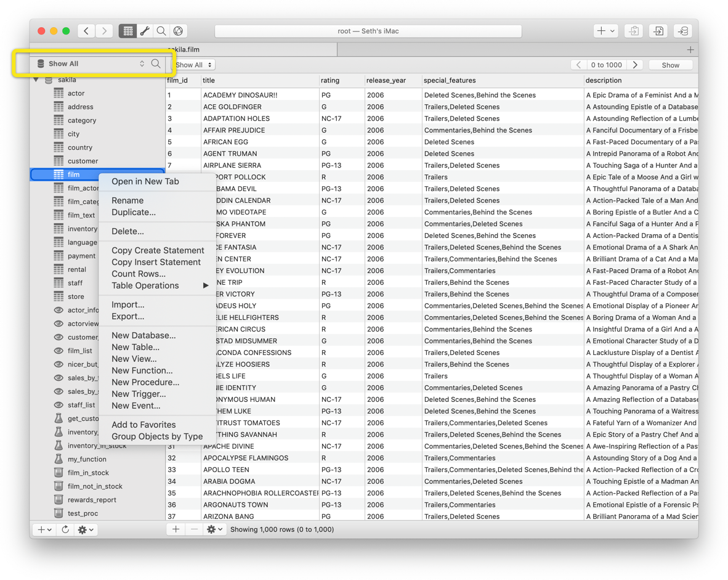
Task: Choose Delete... from context menu
Action: point(158,231)
